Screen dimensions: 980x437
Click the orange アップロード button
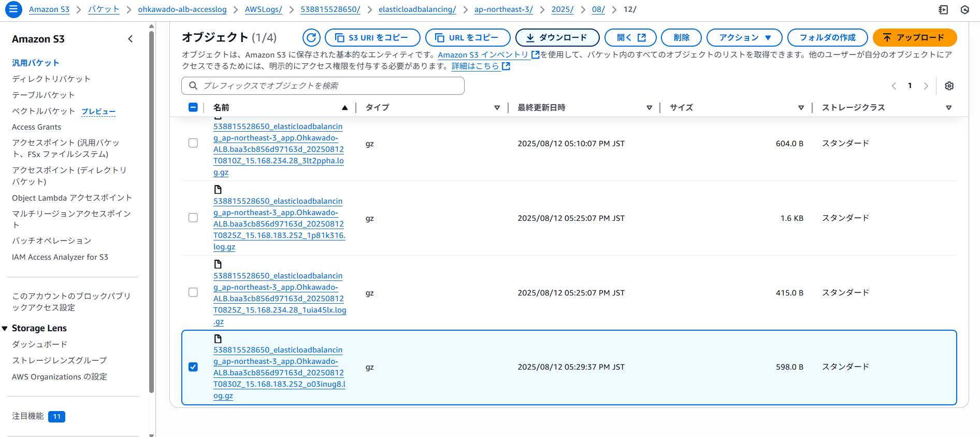pos(915,37)
